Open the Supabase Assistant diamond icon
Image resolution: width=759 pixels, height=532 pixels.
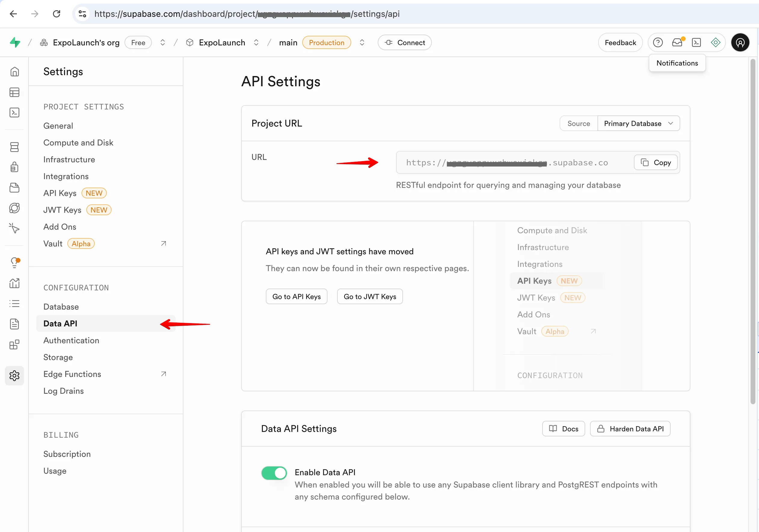point(716,43)
